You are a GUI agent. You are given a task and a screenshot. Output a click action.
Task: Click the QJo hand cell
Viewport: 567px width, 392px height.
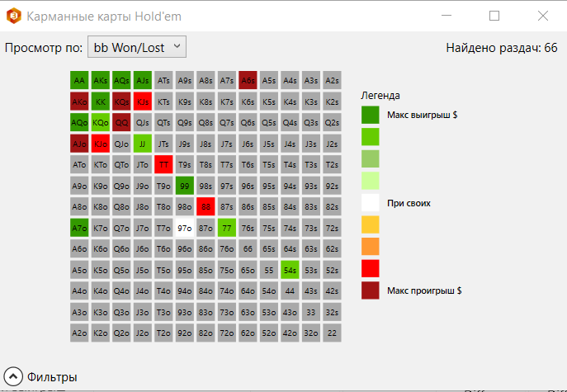click(x=121, y=144)
